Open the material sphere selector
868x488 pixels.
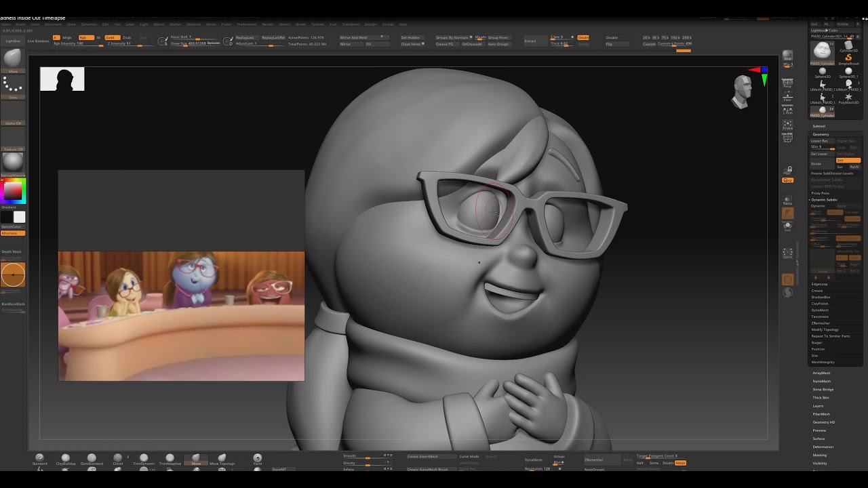pos(13,163)
